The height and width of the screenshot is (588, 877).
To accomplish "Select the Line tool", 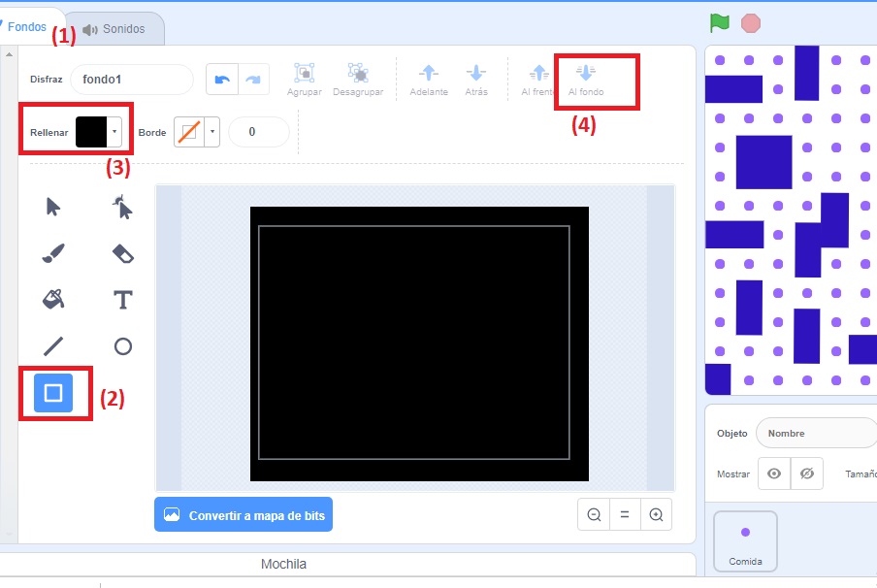I will tap(53, 345).
